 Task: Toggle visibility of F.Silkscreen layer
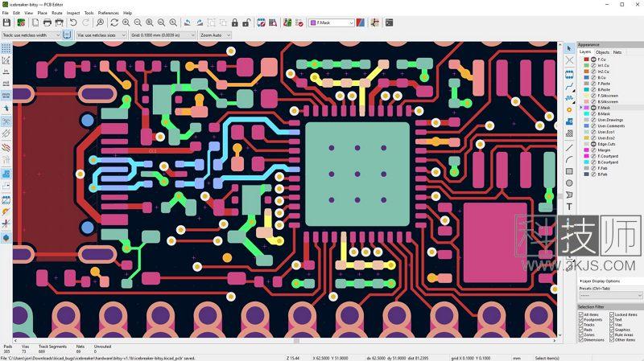(593, 96)
